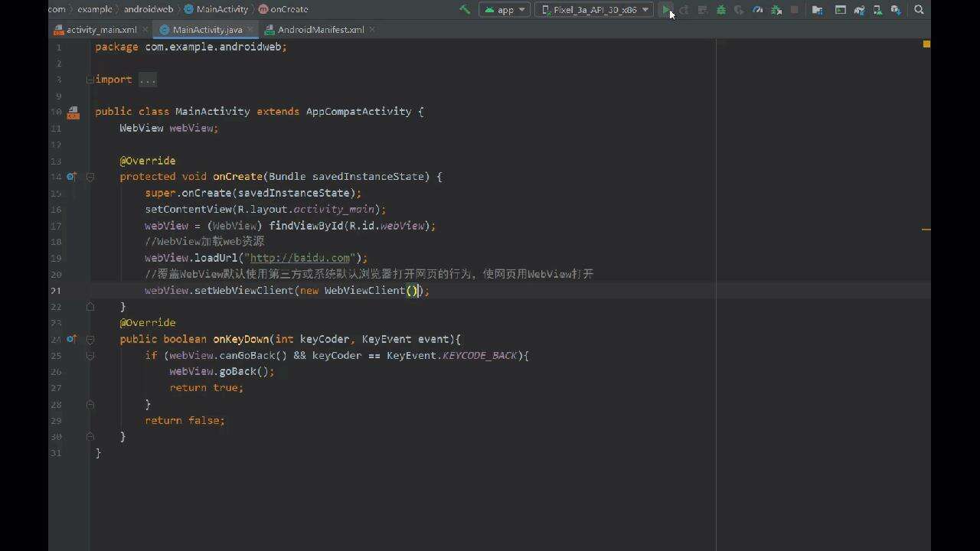Open the http://baidu.com link in code
The width and height of the screenshot is (980, 551).
point(300,259)
